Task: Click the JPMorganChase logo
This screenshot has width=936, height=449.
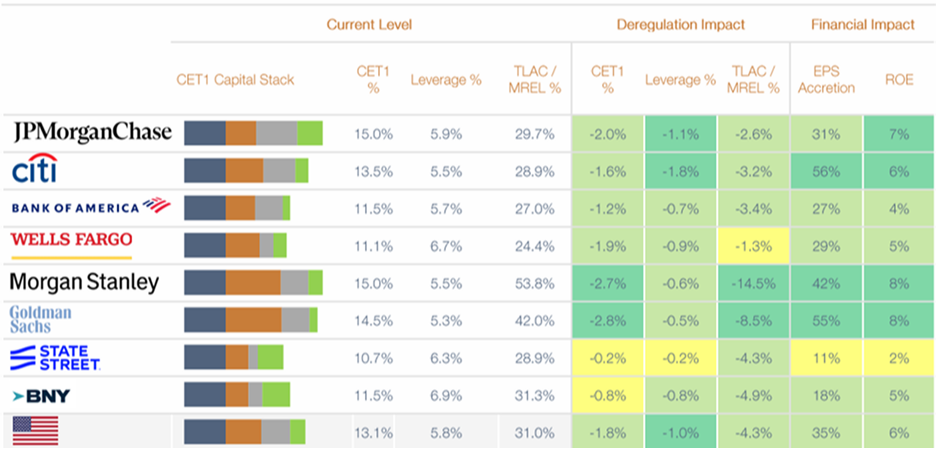Action: click(x=92, y=132)
